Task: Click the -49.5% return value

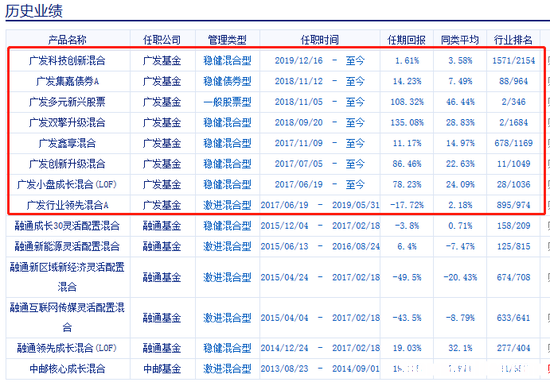Action: (407, 277)
